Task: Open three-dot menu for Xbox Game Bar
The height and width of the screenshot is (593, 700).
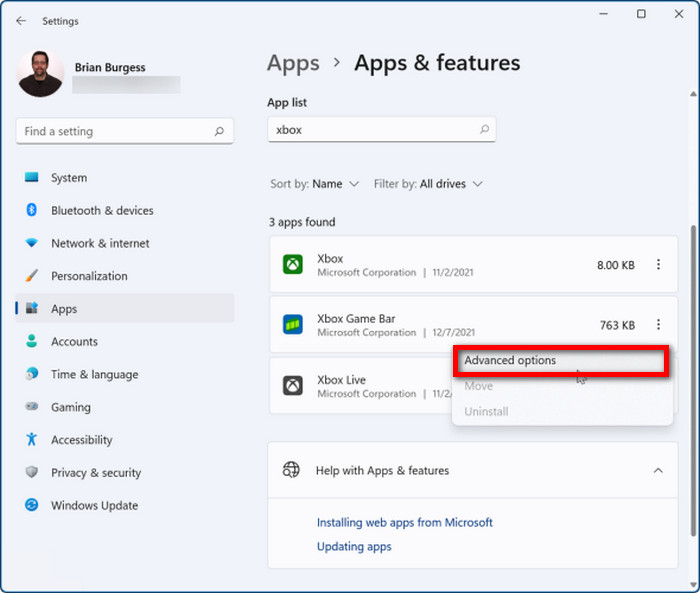Action: 658,325
